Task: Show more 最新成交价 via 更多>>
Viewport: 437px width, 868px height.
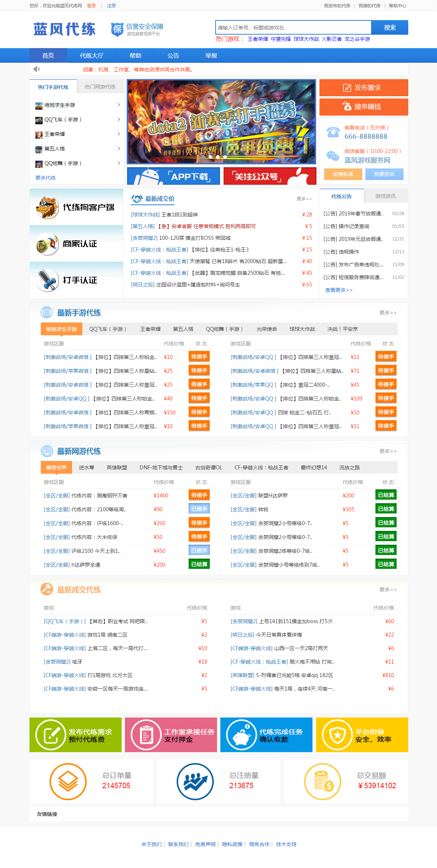Action: pos(304,199)
